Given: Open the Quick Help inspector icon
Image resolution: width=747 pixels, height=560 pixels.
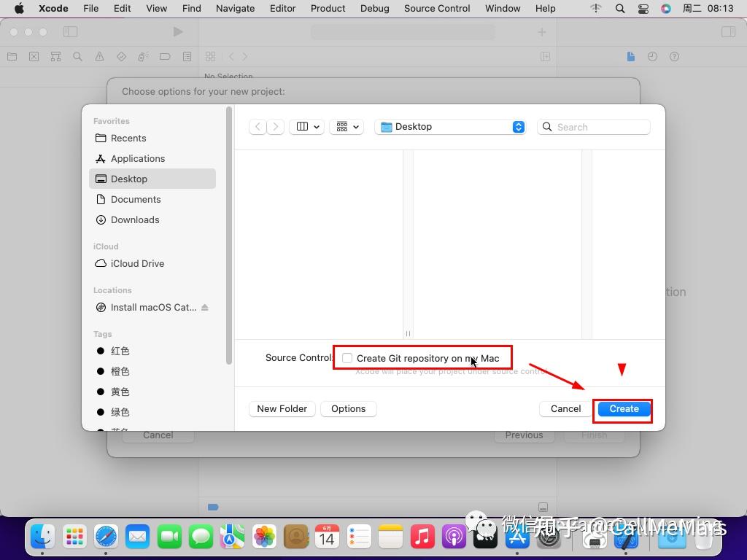Looking at the screenshot, I should click(674, 57).
